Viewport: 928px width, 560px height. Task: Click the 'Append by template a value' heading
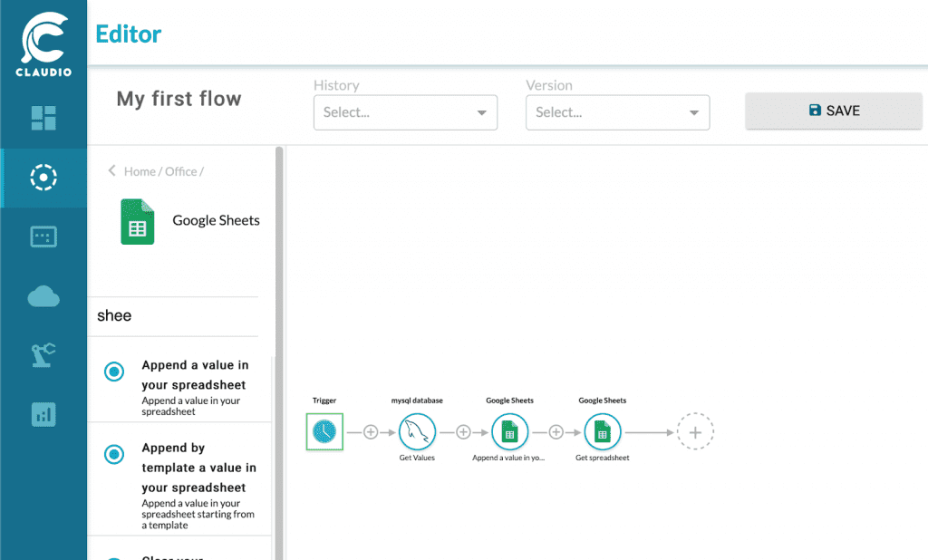pyautogui.click(x=198, y=468)
